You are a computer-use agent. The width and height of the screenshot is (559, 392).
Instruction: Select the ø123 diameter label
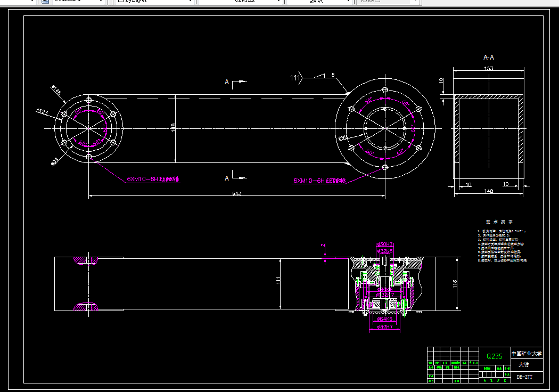click(42, 112)
